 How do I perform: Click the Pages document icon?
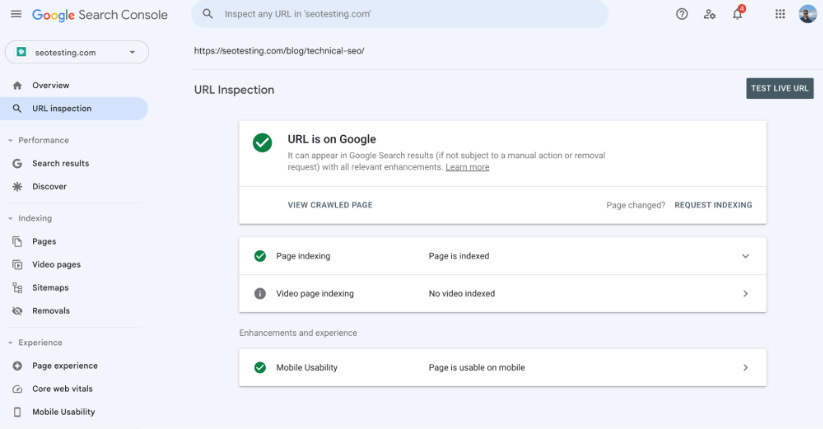pos(17,242)
